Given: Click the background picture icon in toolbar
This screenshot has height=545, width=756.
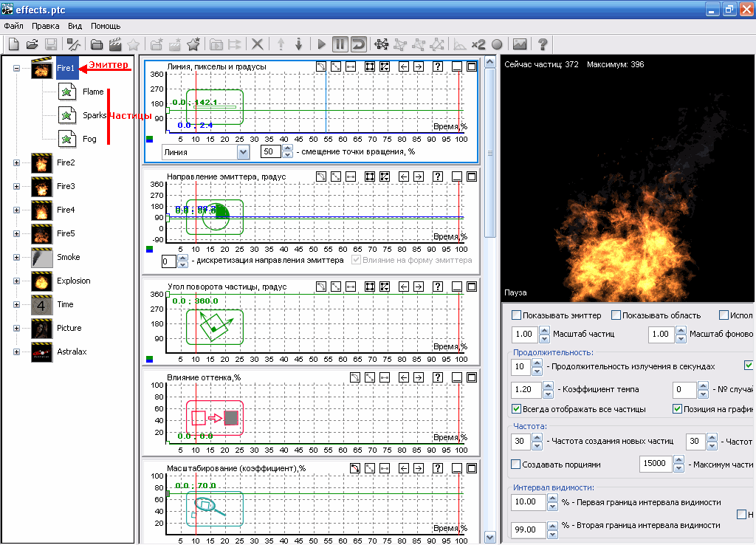Looking at the screenshot, I should [520, 44].
